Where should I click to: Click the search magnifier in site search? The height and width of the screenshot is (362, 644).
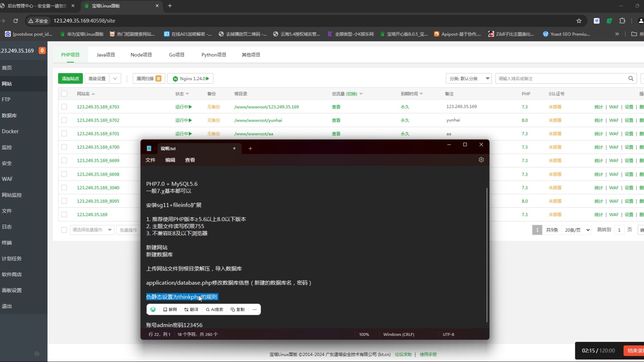coord(631,78)
